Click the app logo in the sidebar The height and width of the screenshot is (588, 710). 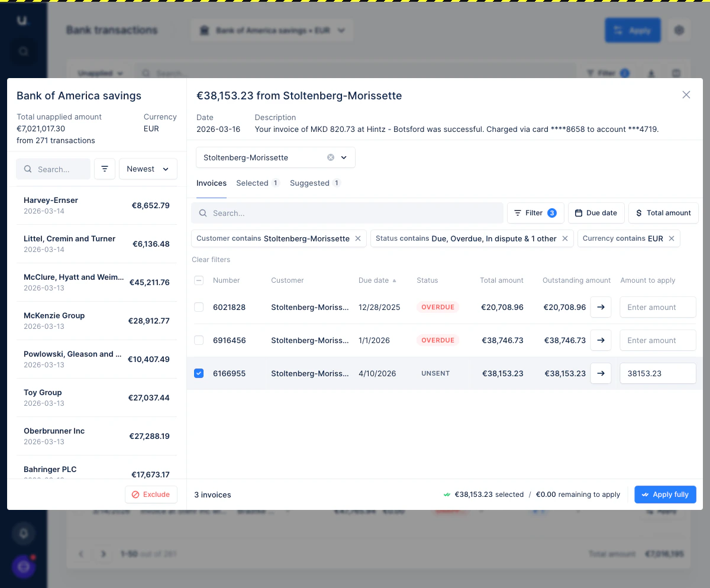pos(23,21)
